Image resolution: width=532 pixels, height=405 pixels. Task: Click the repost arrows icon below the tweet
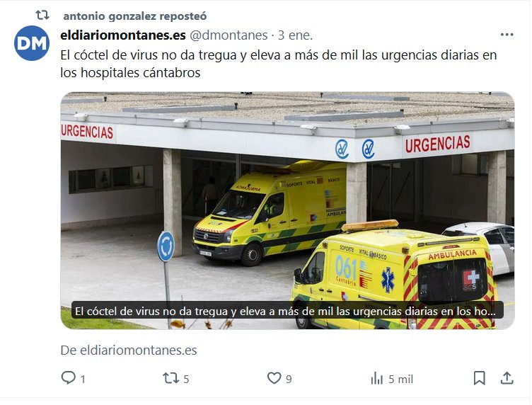point(170,378)
